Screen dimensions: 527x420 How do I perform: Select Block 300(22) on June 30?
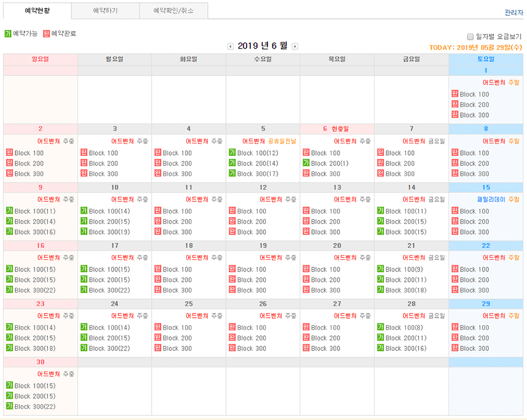35,406
